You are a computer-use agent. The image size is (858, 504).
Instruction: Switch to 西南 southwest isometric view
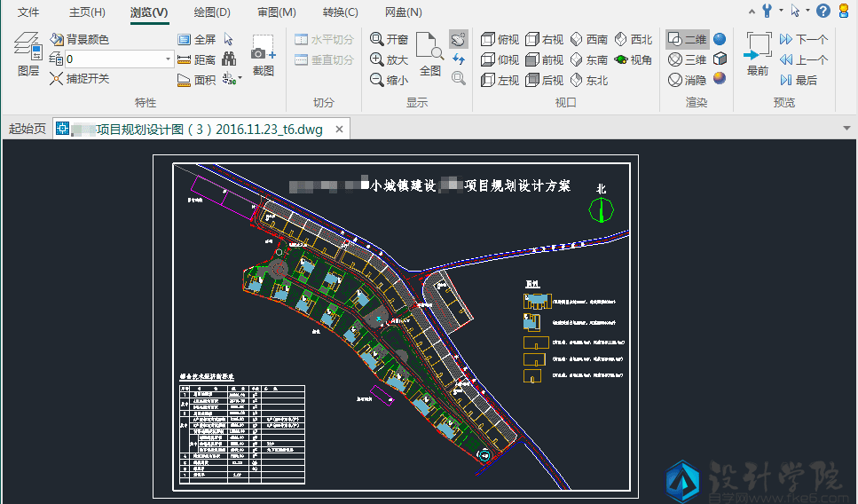coord(589,39)
